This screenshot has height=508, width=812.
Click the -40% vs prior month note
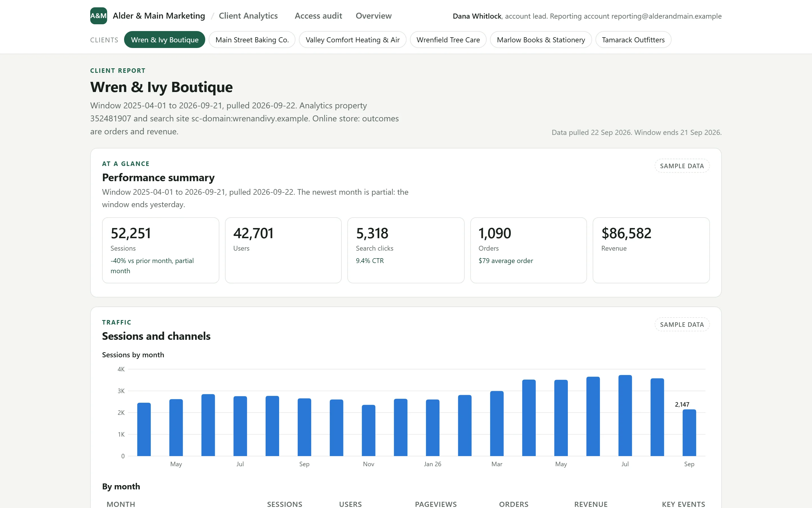(152, 265)
